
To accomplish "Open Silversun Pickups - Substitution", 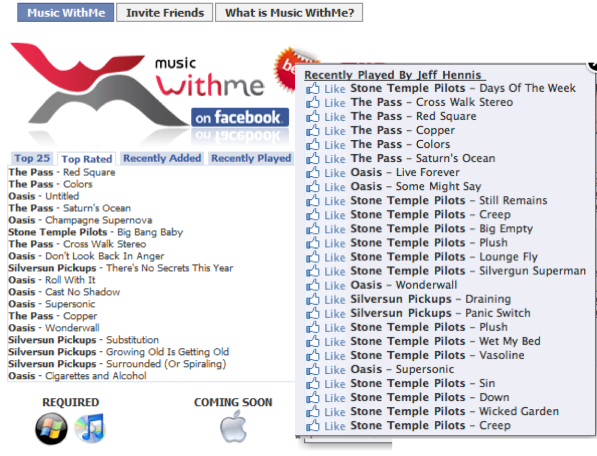I will point(84,340).
